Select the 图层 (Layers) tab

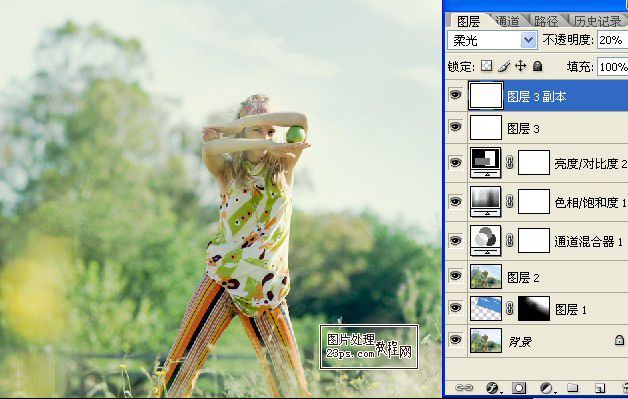(468, 21)
